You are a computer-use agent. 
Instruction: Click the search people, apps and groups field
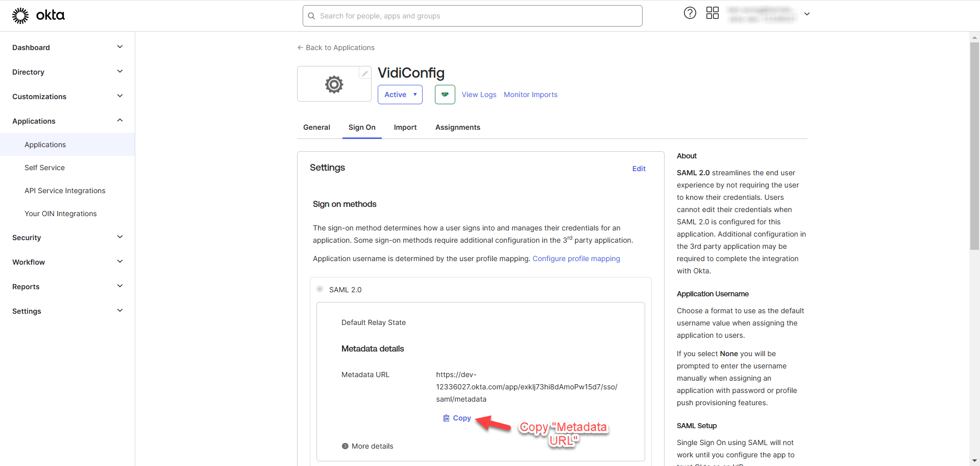[472, 16]
